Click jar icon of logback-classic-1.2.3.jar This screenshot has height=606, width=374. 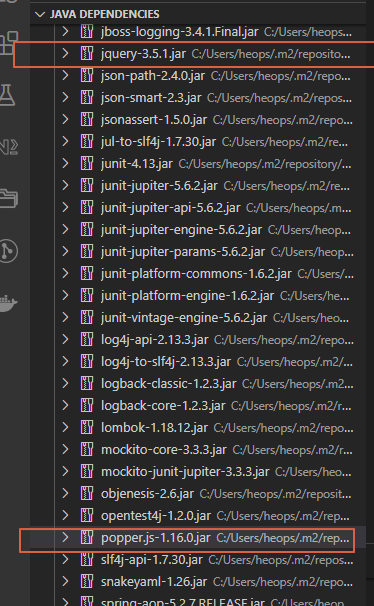[87, 383]
